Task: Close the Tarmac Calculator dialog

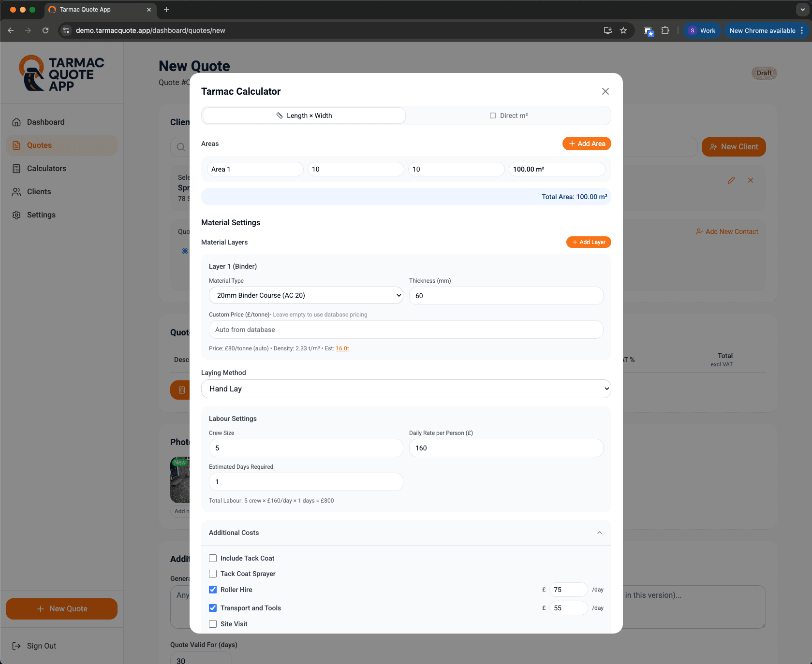Action: coord(605,91)
